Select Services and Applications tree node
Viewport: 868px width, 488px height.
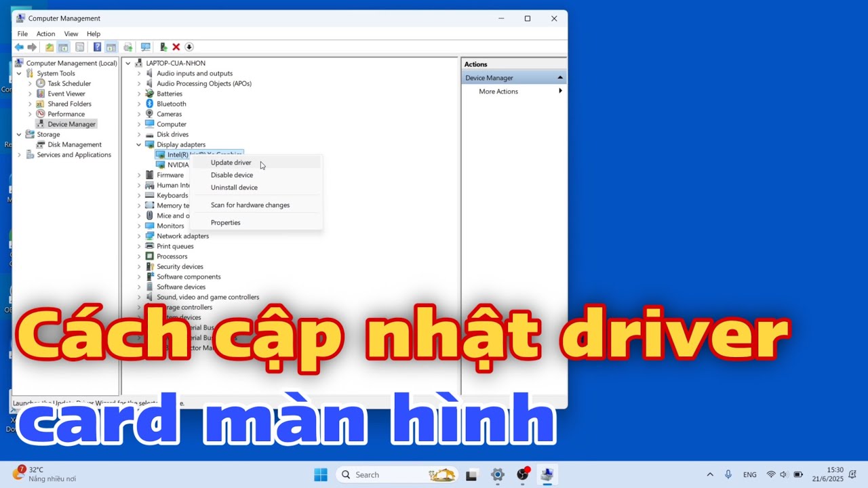74,155
